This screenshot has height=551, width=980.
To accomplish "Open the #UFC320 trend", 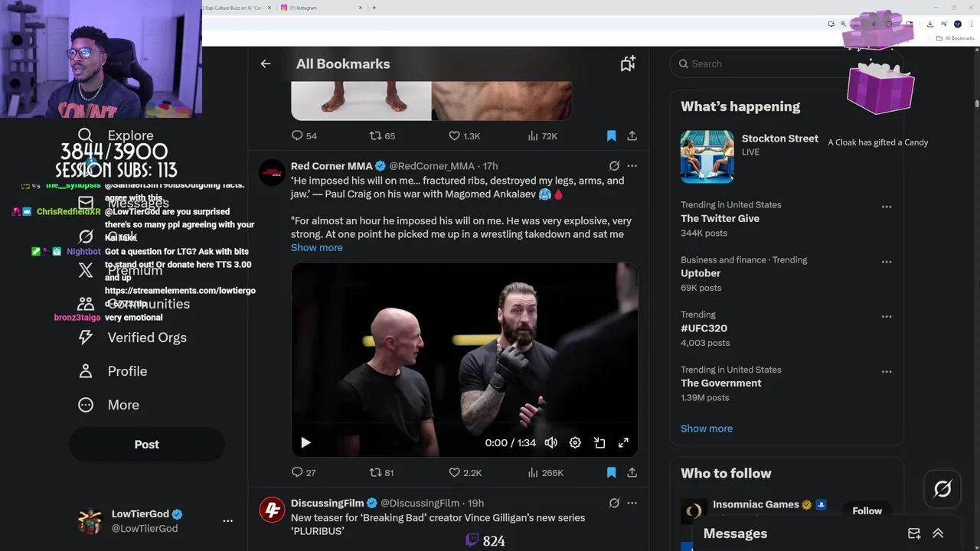I will coord(704,328).
